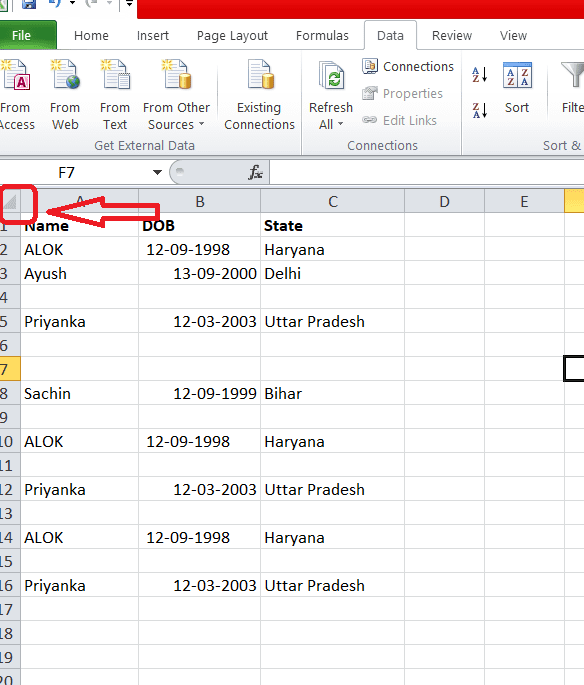This screenshot has height=685, width=584.
Task: Select column B header
Action: click(200, 201)
